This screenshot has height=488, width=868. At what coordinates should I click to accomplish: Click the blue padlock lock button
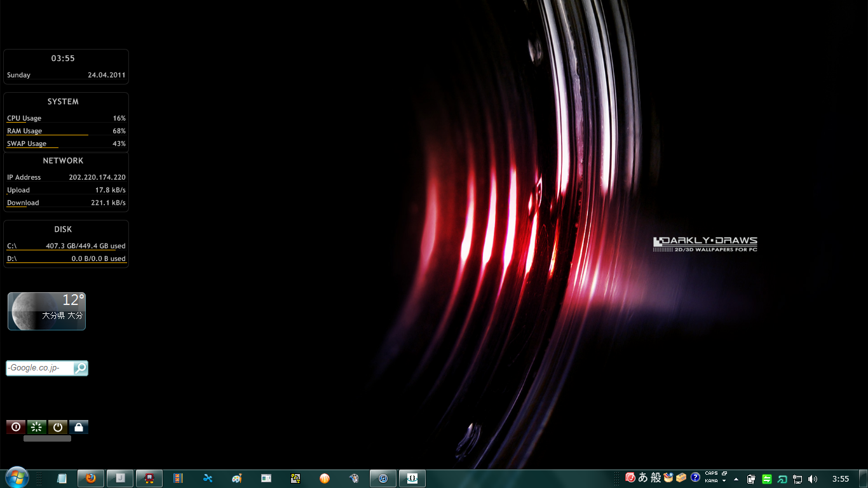(79, 427)
